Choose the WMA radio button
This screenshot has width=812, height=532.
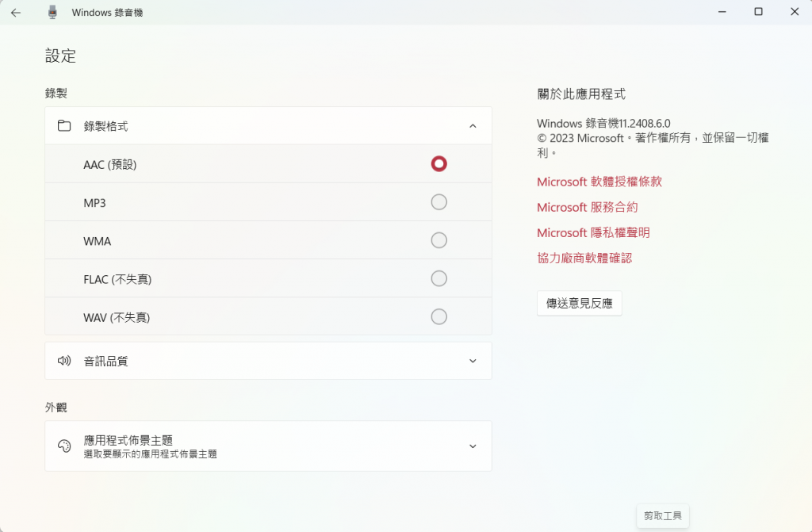pos(439,240)
